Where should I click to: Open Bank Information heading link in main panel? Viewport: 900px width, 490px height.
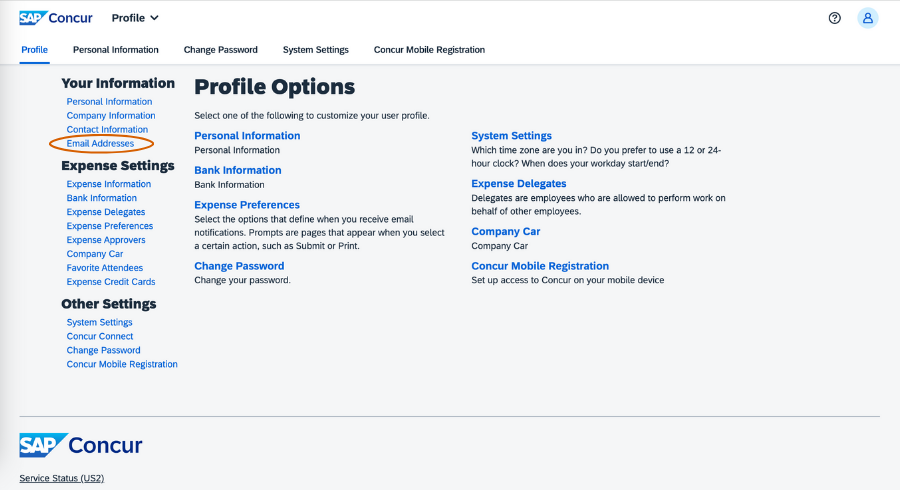(238, 171)
